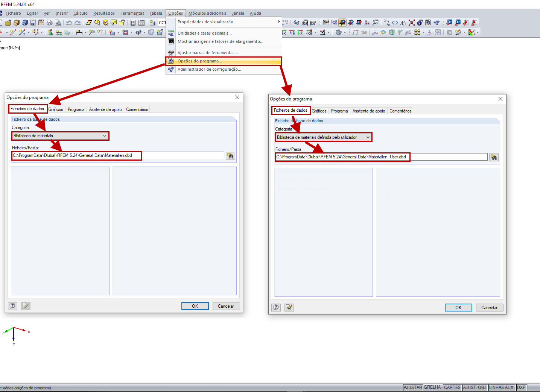Click help question icon in left dialog

click(x=13, y=306)
